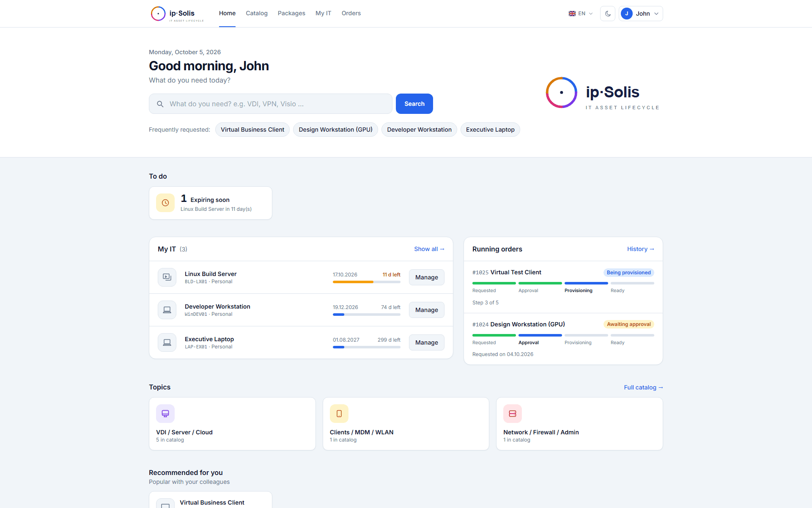Click the VDI / Server / Cloud topic icon

pyautogui.click(x=165, y=414)
